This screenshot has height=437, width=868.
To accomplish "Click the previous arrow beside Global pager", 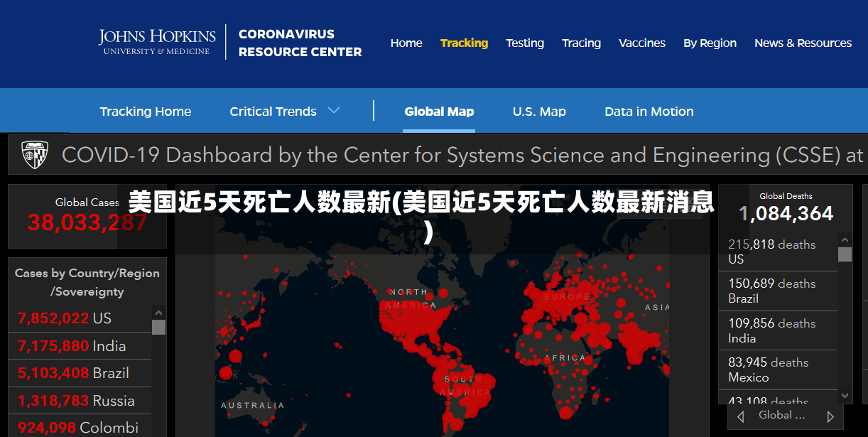I will pyautogui.click(x=741, y=416).
